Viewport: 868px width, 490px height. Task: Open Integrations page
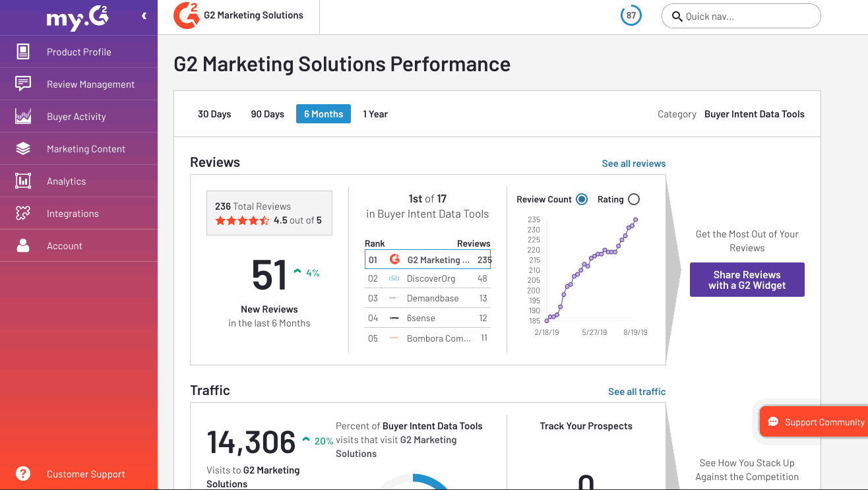click(x=78, y=213)
